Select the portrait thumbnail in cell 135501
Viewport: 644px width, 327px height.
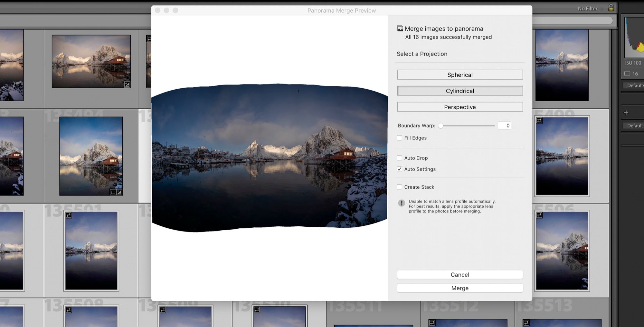coord(91,251)
